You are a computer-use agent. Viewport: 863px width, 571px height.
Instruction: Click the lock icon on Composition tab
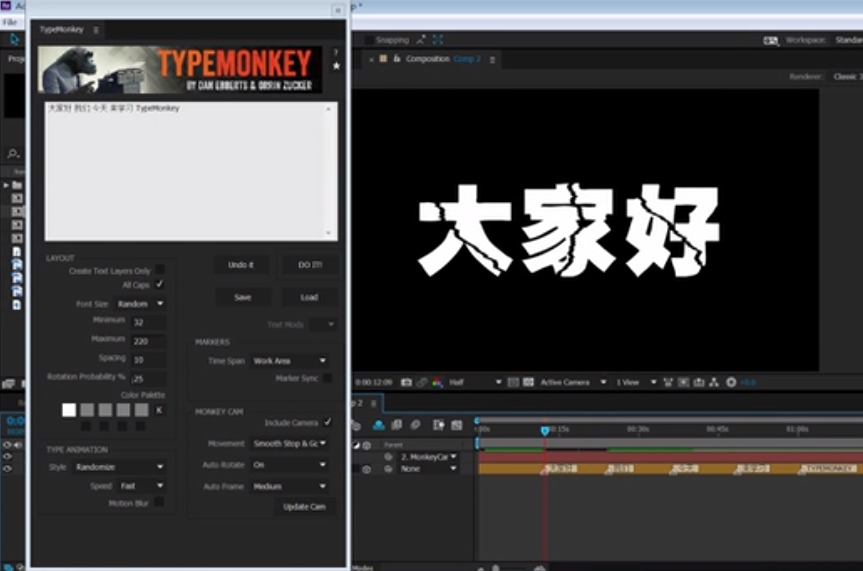tap(396, 58)
